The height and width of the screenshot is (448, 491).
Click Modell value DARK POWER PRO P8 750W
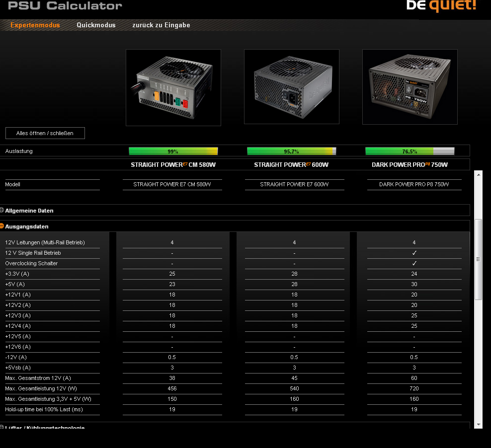(x=414, y=185)
